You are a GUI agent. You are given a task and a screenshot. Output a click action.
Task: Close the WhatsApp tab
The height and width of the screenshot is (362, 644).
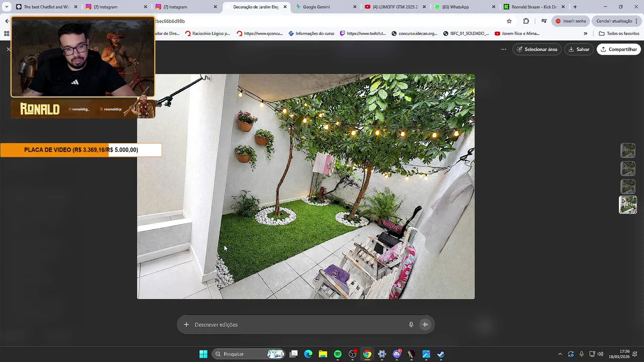[x=494, y=7]
